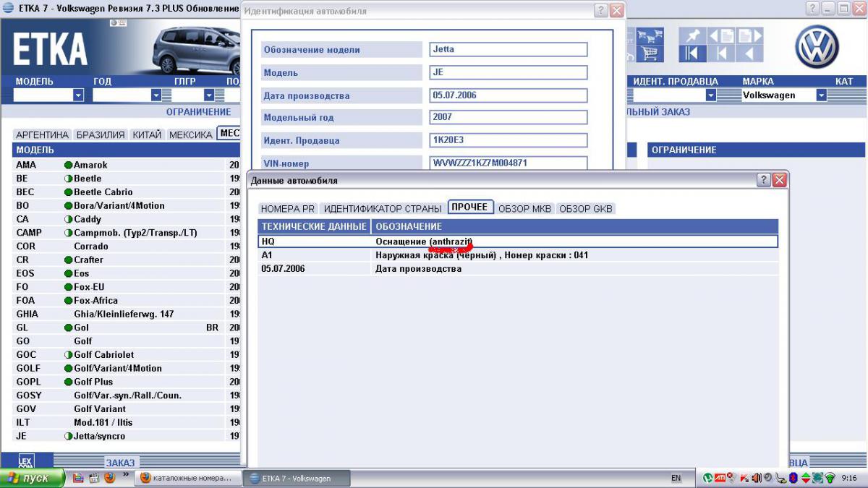
Task: Click the red-green up/down arrows tray icon
Action: (x=806, y=478)
